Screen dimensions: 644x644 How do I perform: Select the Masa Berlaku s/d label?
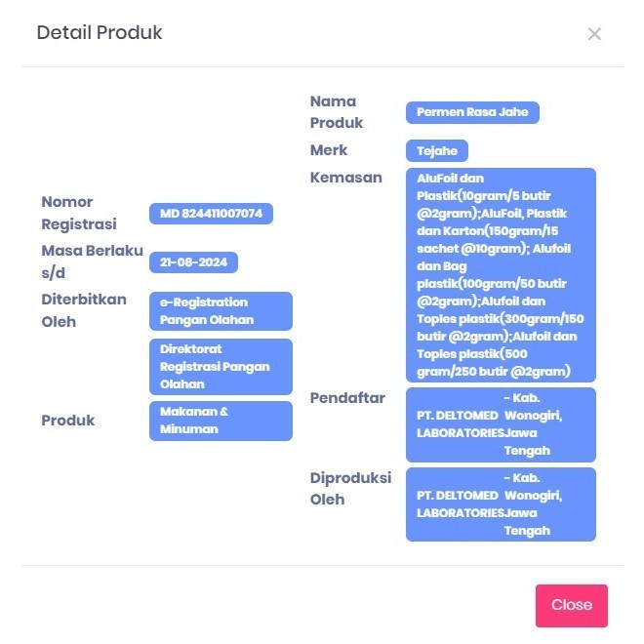click(x=92, y=262)
